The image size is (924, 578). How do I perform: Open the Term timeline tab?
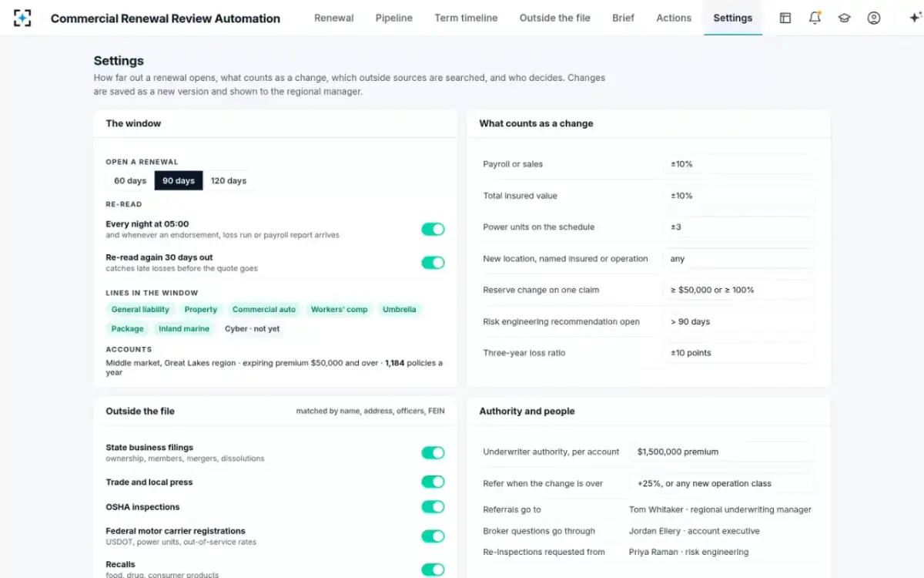pyautogui.click(x=466, y=18)
